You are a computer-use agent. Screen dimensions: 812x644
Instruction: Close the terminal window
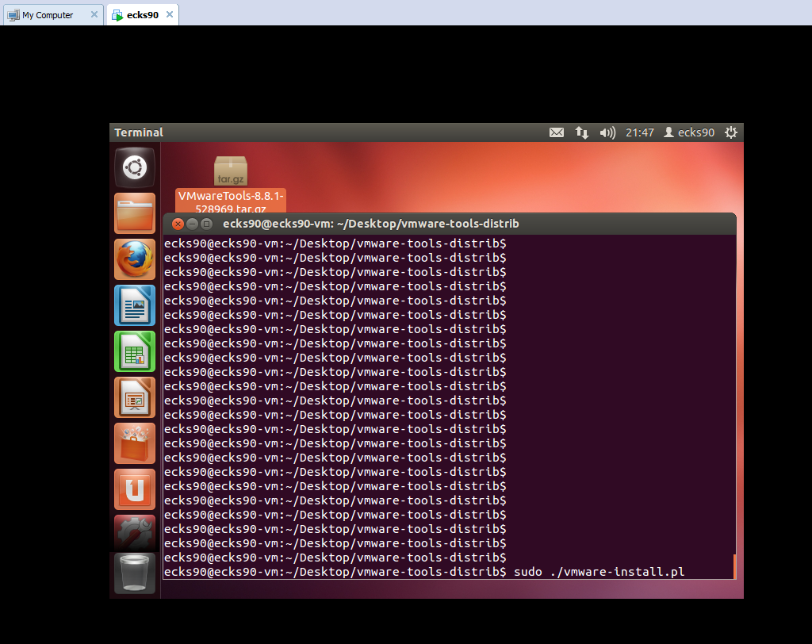pos(178,224)
